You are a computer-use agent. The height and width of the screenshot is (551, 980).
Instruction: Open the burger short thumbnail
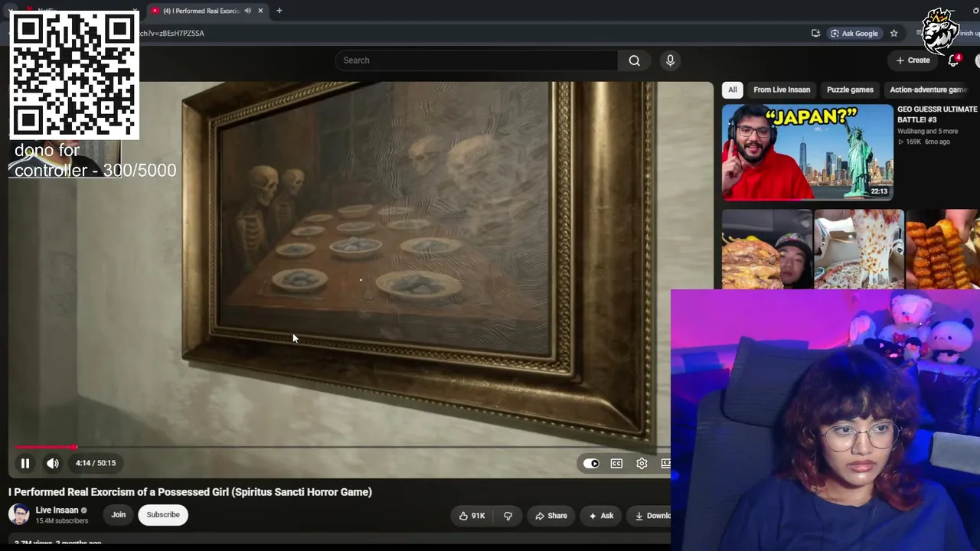tap(766, 249)
